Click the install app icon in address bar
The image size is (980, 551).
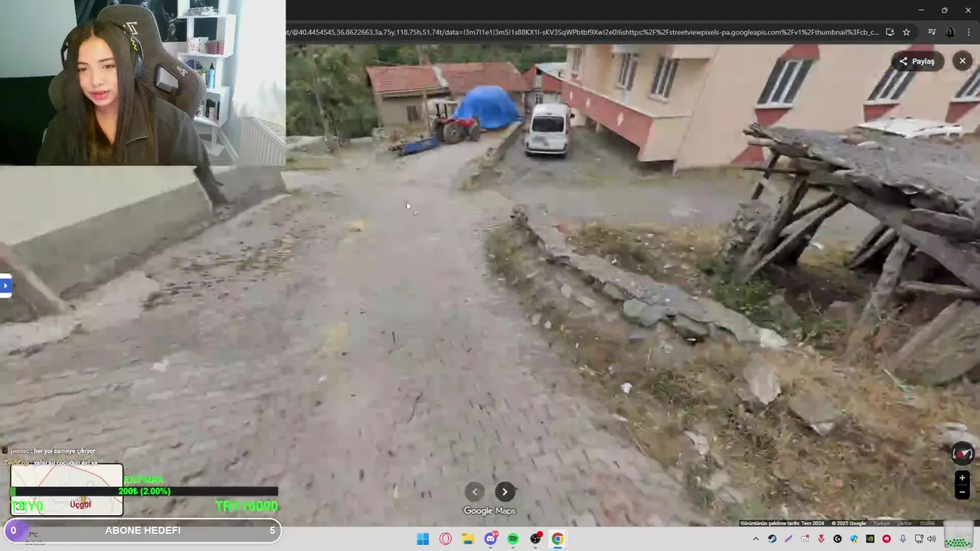[x=890, y=32]
